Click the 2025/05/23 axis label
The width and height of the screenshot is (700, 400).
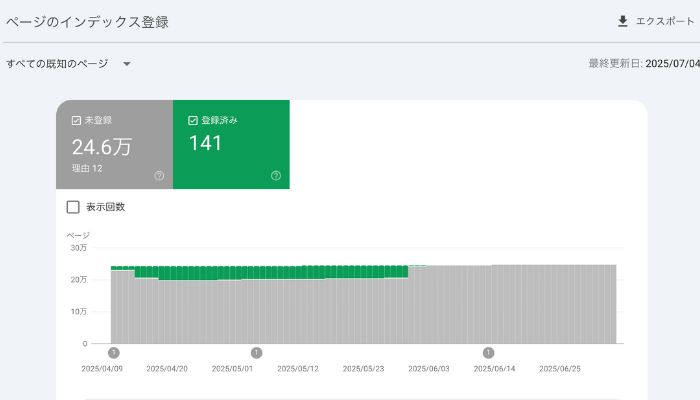point(363,369)
